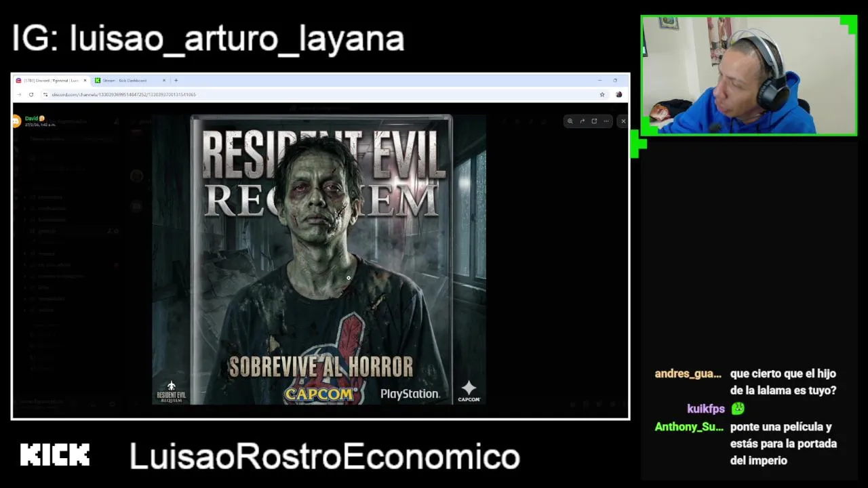Open a new browser tab with plus button
This screenshot has width=868, height=488.
click(176, 80)
